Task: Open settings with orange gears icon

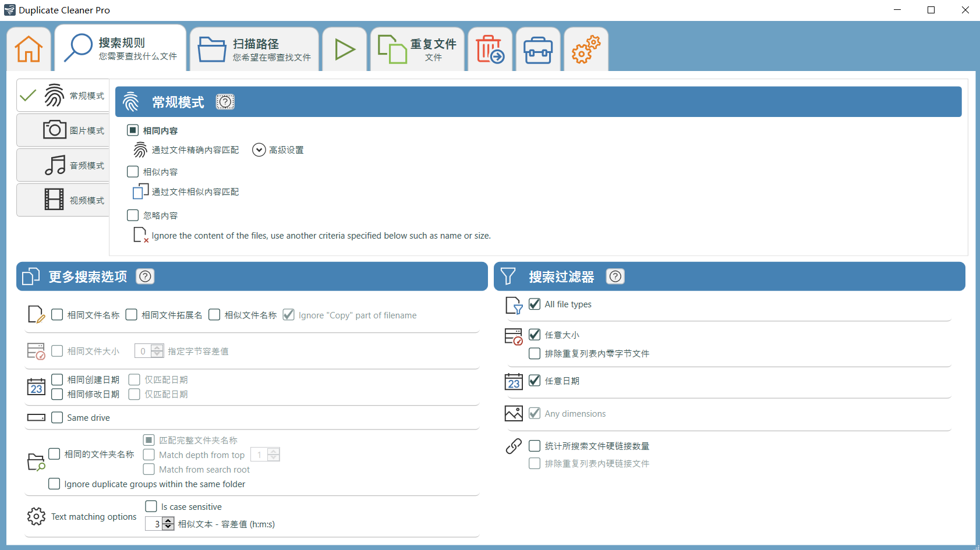Action: click(586, 49)
